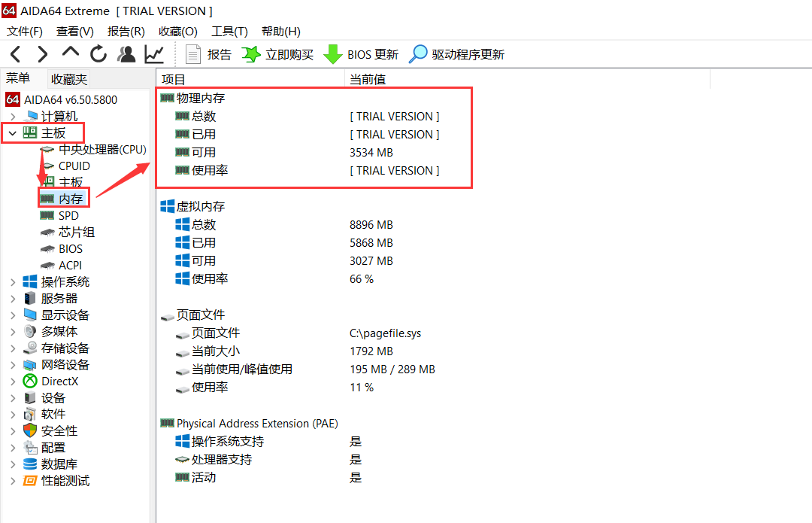Select the ACPI sidebar item
This screenshot has width=812, height=523.
point(68,265)
